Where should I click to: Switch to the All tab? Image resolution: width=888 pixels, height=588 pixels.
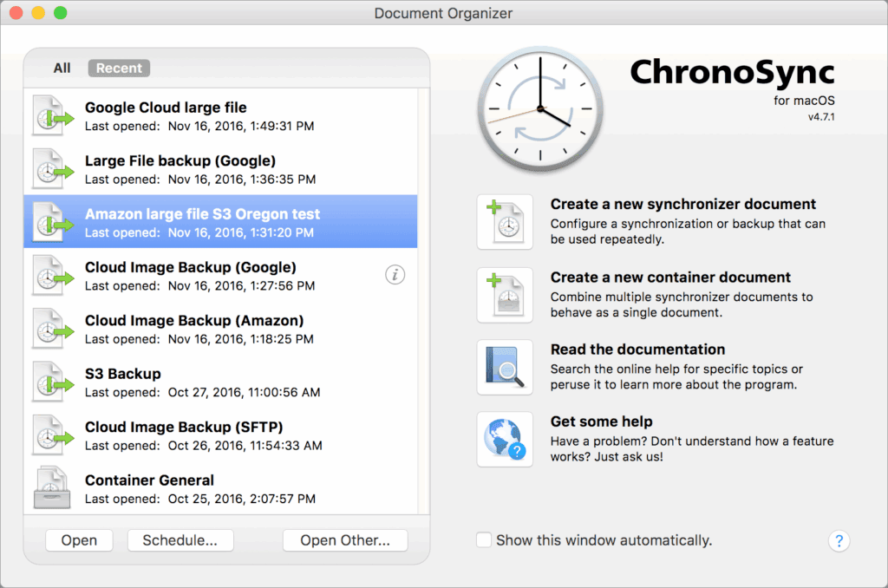[x=62, y=69]
